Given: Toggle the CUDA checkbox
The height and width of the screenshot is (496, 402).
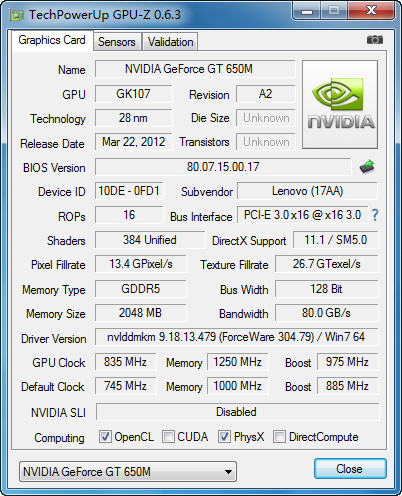Looking at the screenshot, I should (x=168, y=436).
